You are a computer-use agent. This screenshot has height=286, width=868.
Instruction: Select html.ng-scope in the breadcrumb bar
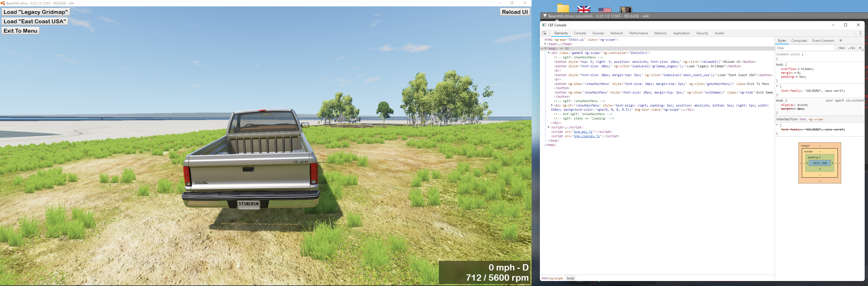[x=552, y=278]
